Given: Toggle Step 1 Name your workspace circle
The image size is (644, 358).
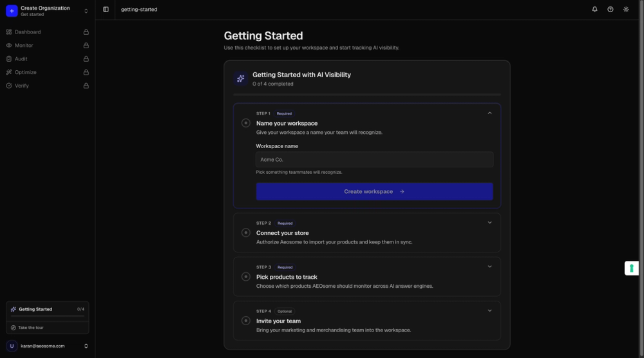Looking at the screenshot, I should pyautogui.click(x=245, y=123).
